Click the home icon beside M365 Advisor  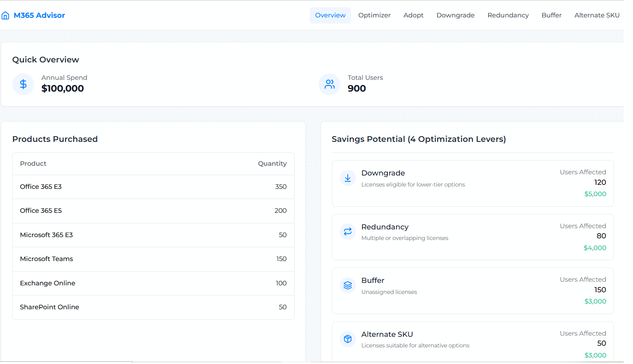click(5, 15)
